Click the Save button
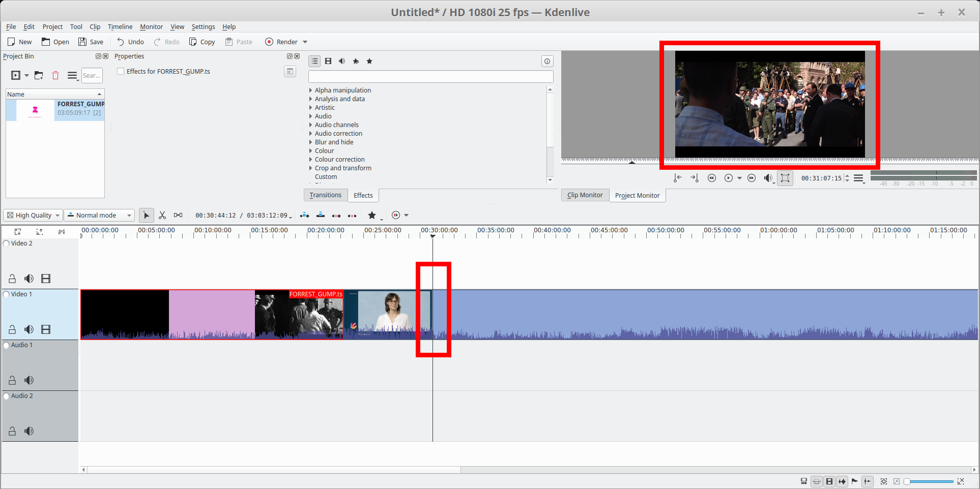Image resolution: width=980 pixels, height=489 pixels. tap(91, 42)
